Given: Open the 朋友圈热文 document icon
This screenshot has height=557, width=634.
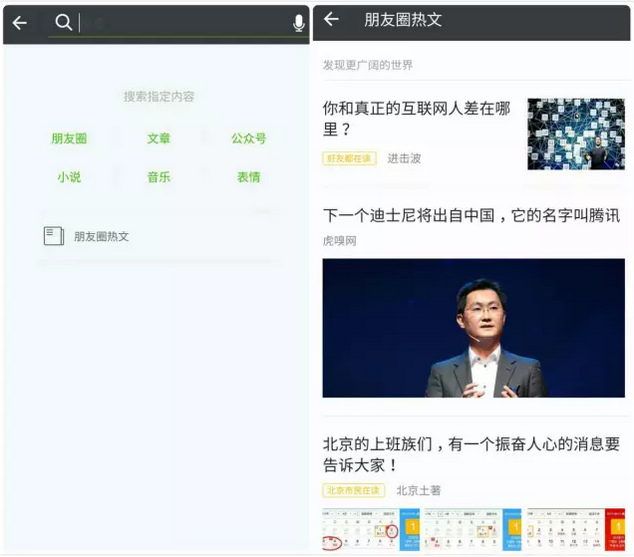Looking at the screenshot, I should click(x=54, y=236).
